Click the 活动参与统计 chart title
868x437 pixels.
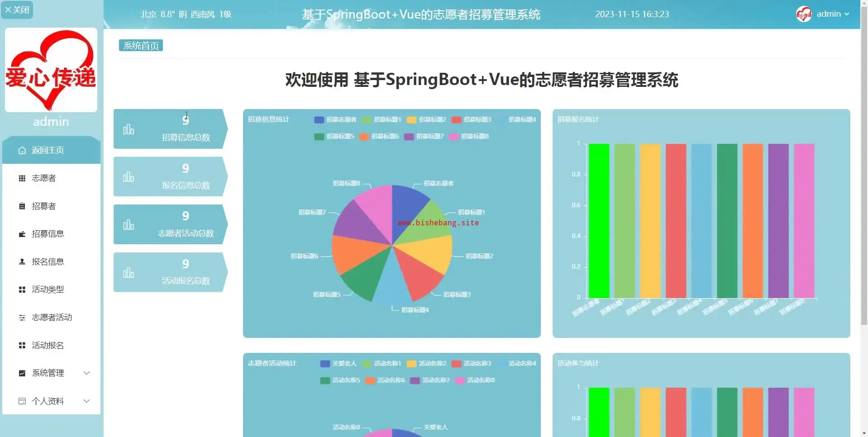pos(578,363)
